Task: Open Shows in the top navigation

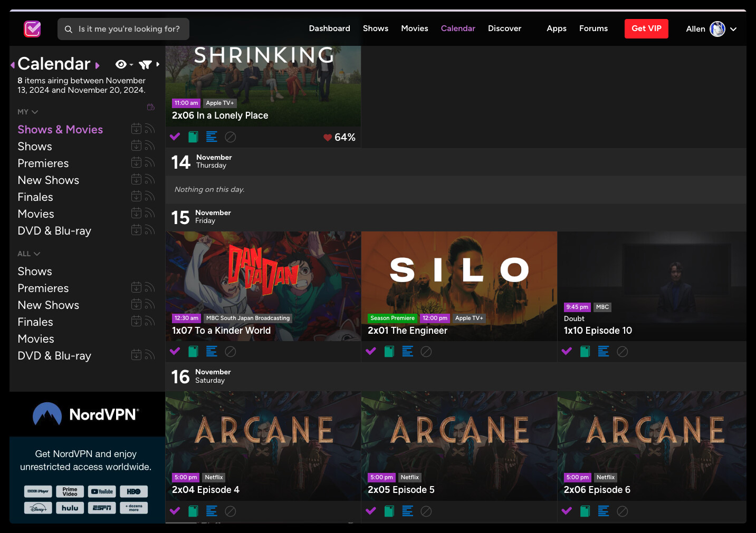Action: tap(376, 28)
